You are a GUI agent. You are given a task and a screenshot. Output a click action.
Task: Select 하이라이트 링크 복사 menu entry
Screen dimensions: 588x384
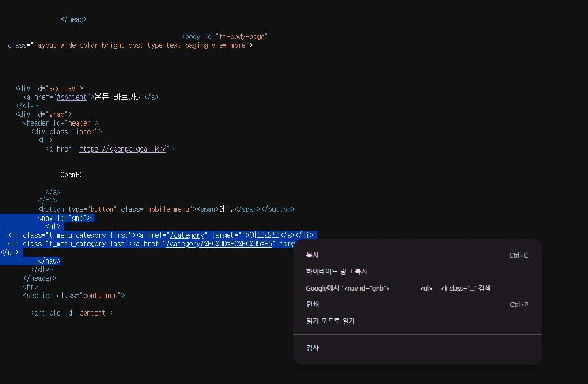[x=417, y=271]
